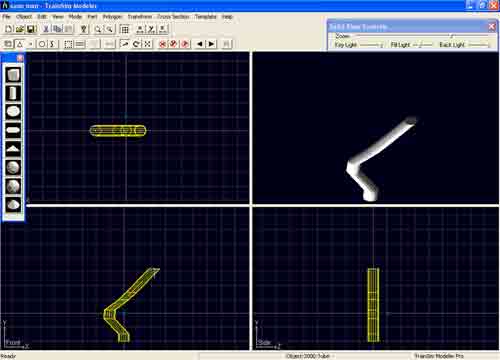Viewport: 500px width, 360px height.
Task: Open the File menu
Action: [x=6, y=16]
